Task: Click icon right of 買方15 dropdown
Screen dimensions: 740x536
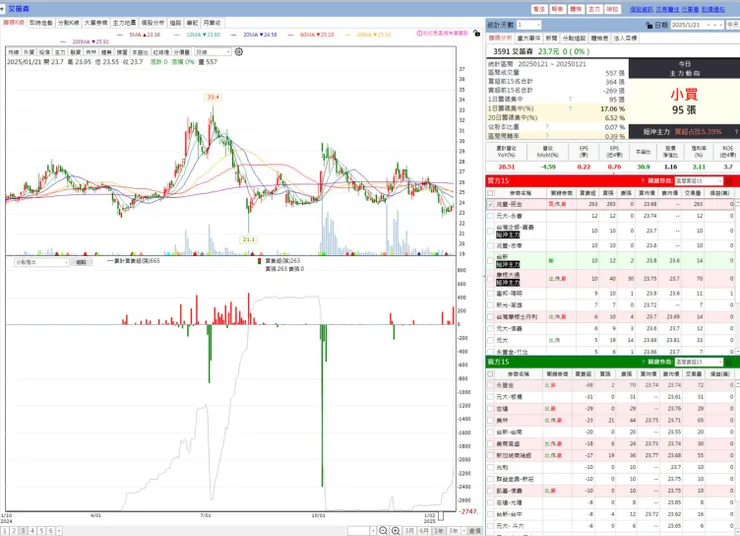Action: (x=729, y=181)
